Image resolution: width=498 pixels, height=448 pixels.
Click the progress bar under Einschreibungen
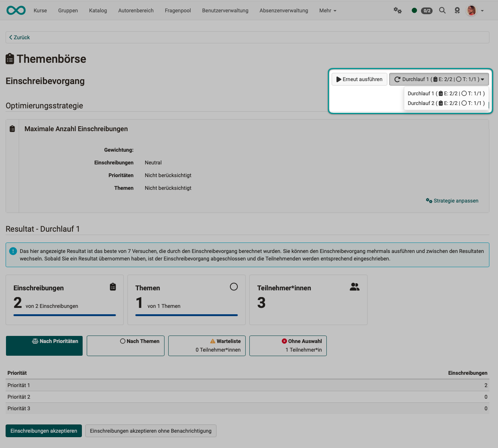[64, 315]
